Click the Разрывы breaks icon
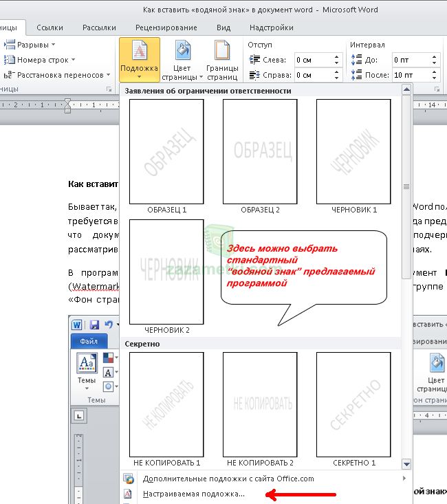The width and height of the screenshot is (447, 504). pyautogui.click(x=10, y=45)
